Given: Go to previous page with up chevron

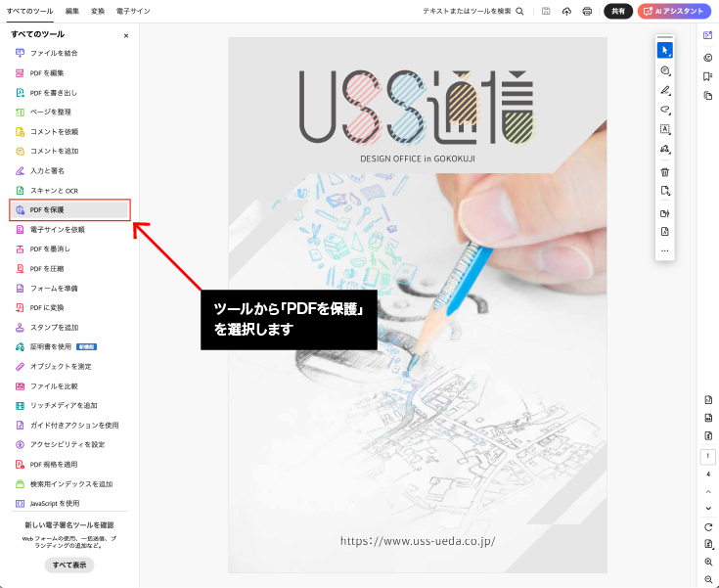Looking at the screenshot, I should (x=708, y=492).
